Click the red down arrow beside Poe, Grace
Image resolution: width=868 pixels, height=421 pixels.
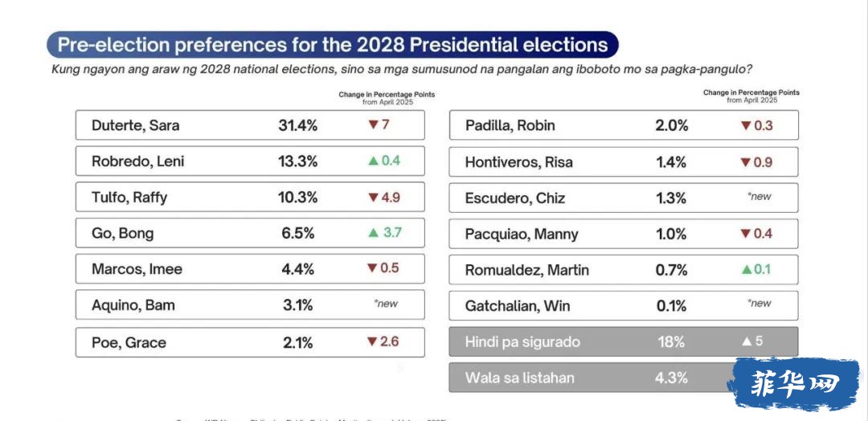[372, 341]
